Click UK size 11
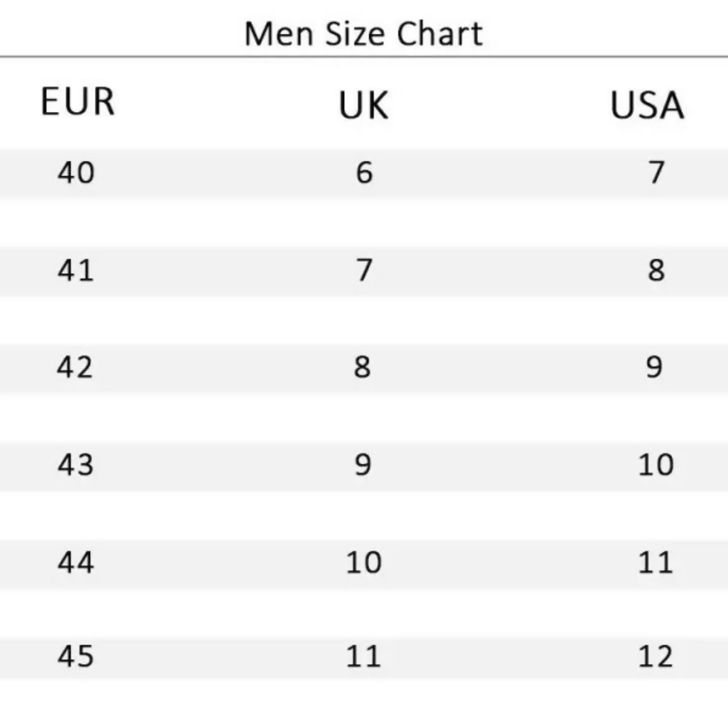The height and width of the screenshot is (728, 728). point(363,656)
